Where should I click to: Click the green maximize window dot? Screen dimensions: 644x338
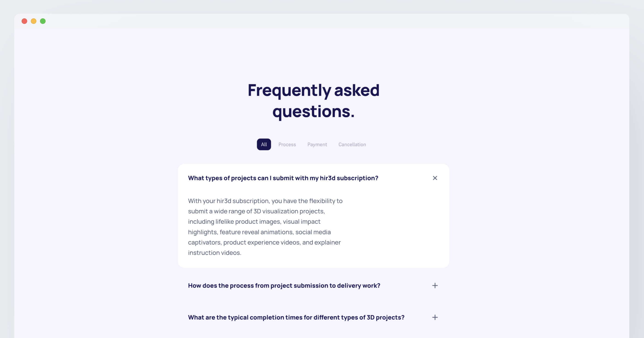coord(43,21)
